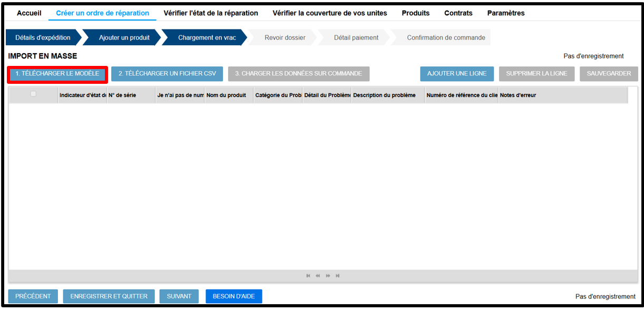Click Numéro de référence du client header
644x310 pixels.
pyautogui.click(x=462, y=95)
